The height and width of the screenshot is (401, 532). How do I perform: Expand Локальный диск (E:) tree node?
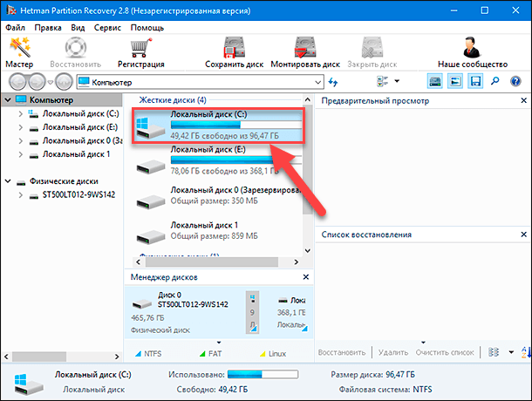tap(20, 127)
